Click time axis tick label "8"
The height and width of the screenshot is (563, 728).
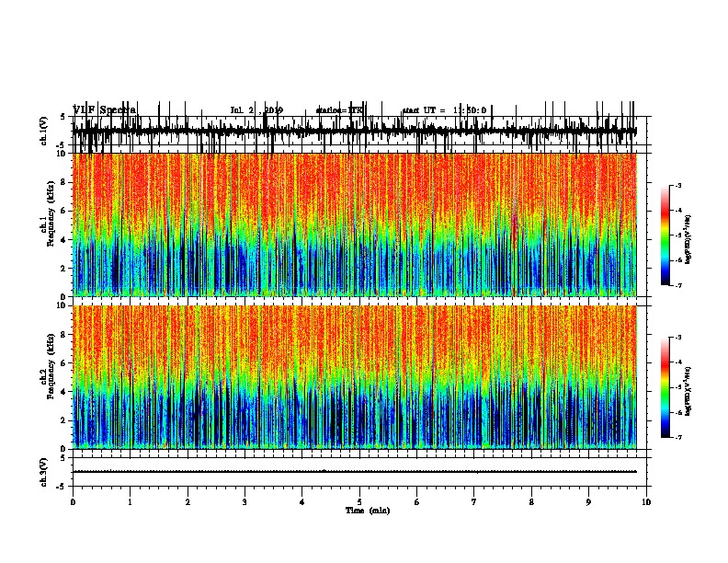[x=531, y=502]
